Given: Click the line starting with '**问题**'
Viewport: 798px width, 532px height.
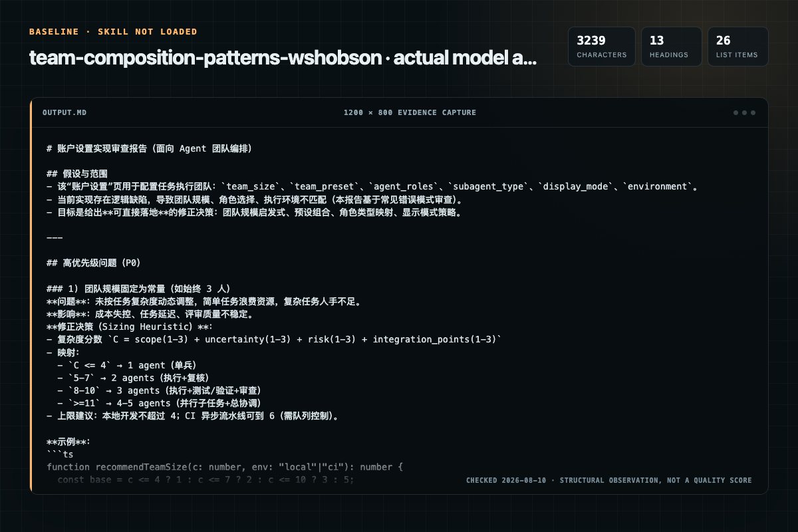Looking at the screenshot, I should click(203, 301).
